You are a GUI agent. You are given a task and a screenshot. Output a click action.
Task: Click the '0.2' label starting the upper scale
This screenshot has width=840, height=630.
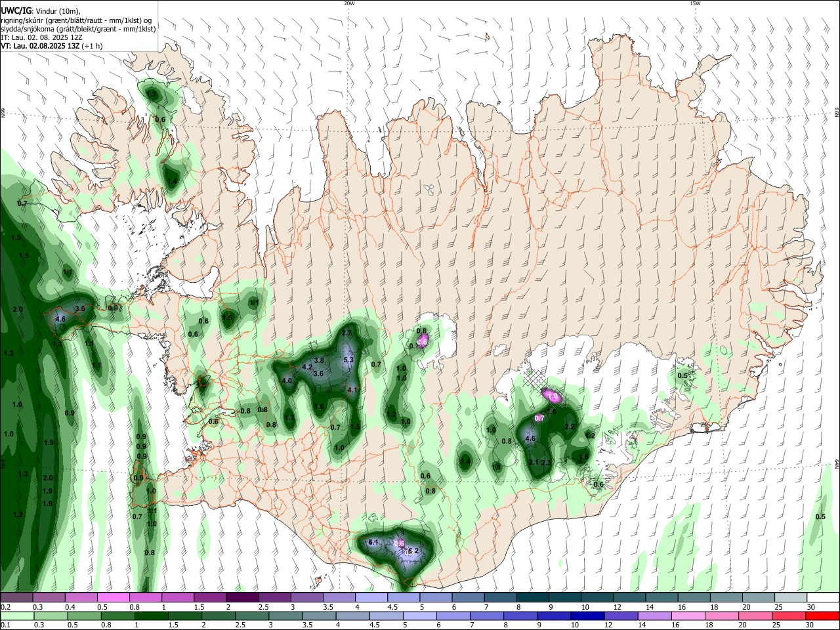(x=5, y=607)
